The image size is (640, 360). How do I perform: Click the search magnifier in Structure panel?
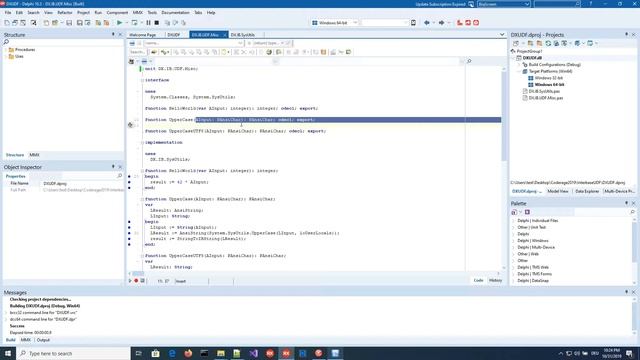click(6, 42)
